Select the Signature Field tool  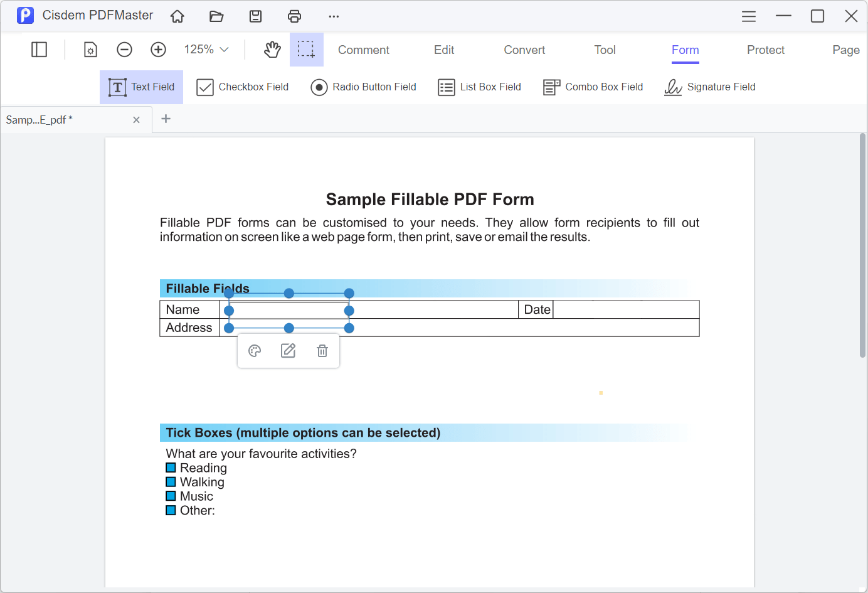pyautogui.click(x=710, y=87)
